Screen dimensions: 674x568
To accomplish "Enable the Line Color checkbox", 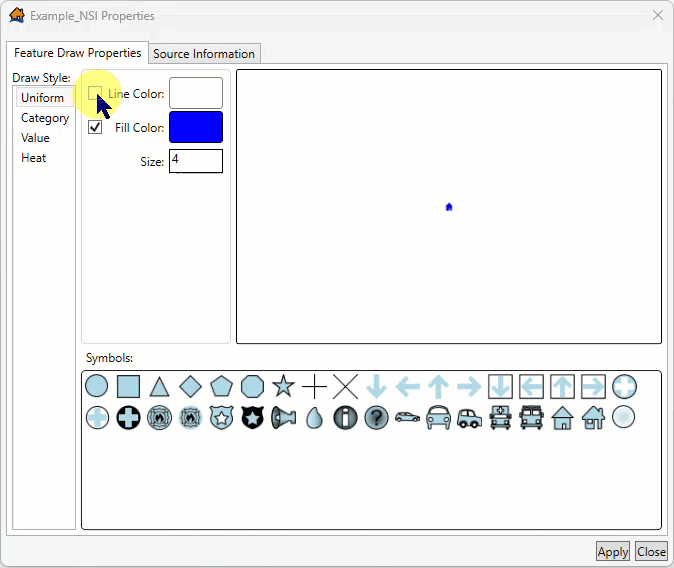I will (x=95, y=93).
